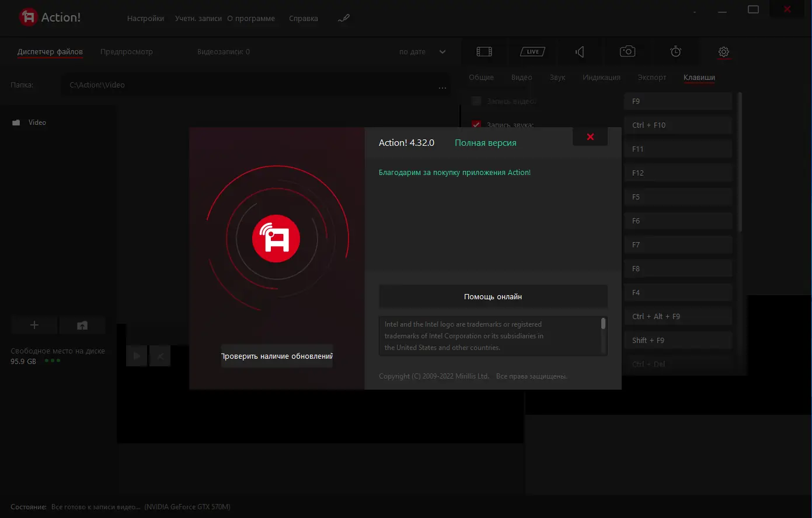812x518 pixels.
Task: Click the Ctrl + Alt + F9 hotkey field
Action: (x=678, y=316)
